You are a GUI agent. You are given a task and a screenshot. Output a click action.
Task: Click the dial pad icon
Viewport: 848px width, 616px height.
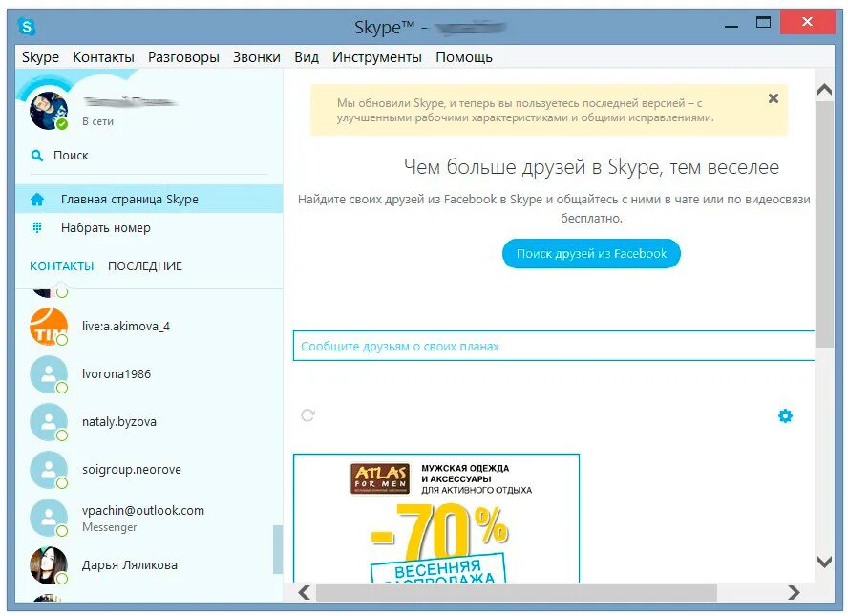(37, 227)
